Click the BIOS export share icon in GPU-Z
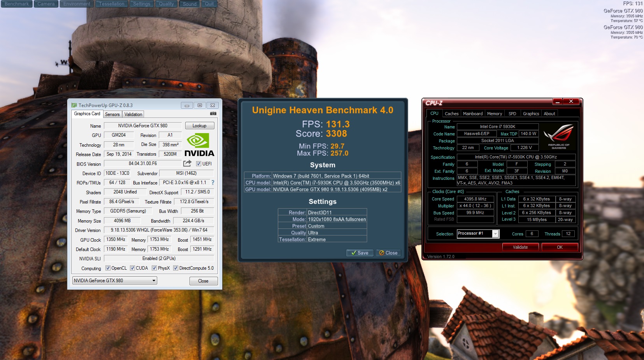The height and width of the screenshot is (360, 644). pyautogui.click(x=188, y=163)
